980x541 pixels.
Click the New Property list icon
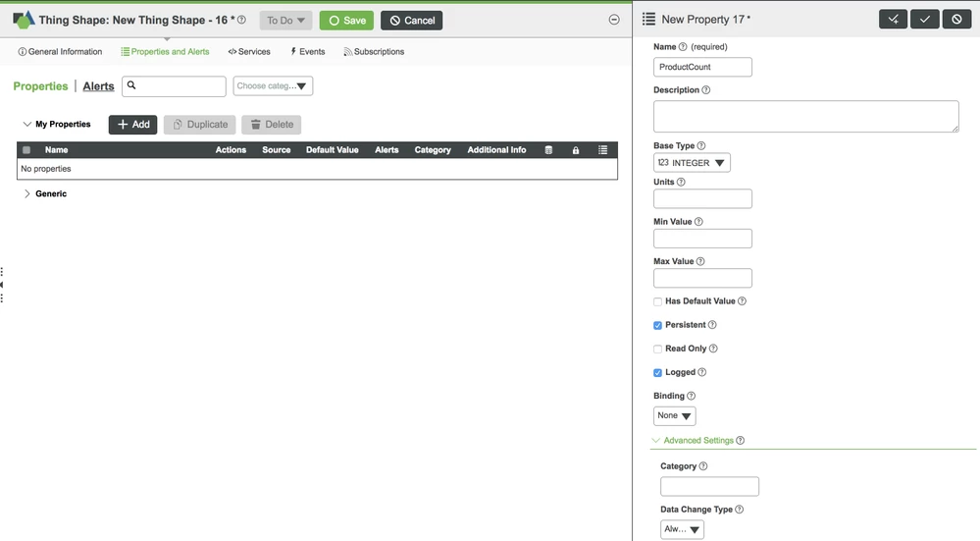(648, 20)
